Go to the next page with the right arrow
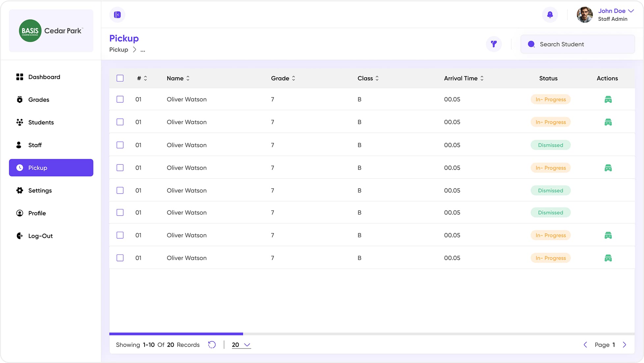Screen dimensions: 644x363 (x=625, y=345)
